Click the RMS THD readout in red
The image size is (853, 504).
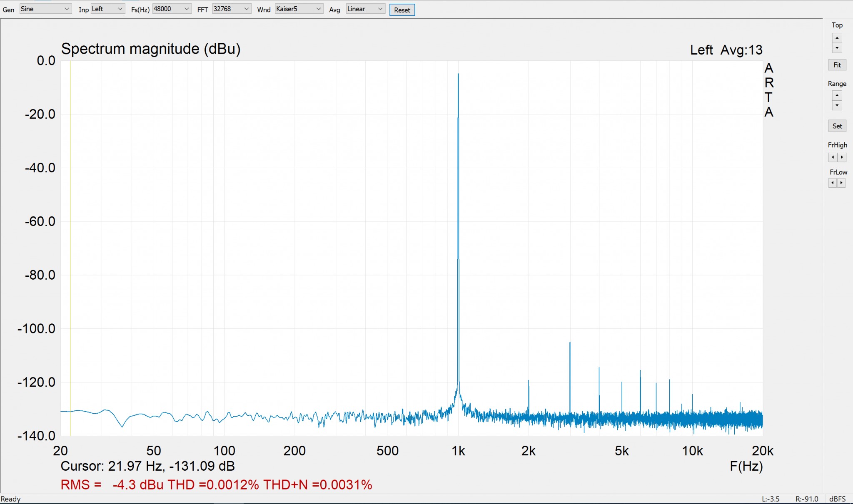216,485
